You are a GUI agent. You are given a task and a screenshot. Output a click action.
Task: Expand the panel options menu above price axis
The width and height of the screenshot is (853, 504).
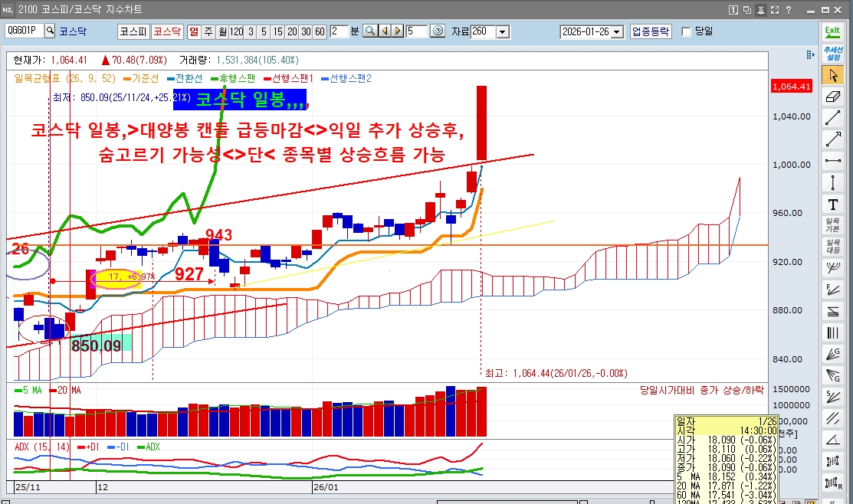(810, 54)
